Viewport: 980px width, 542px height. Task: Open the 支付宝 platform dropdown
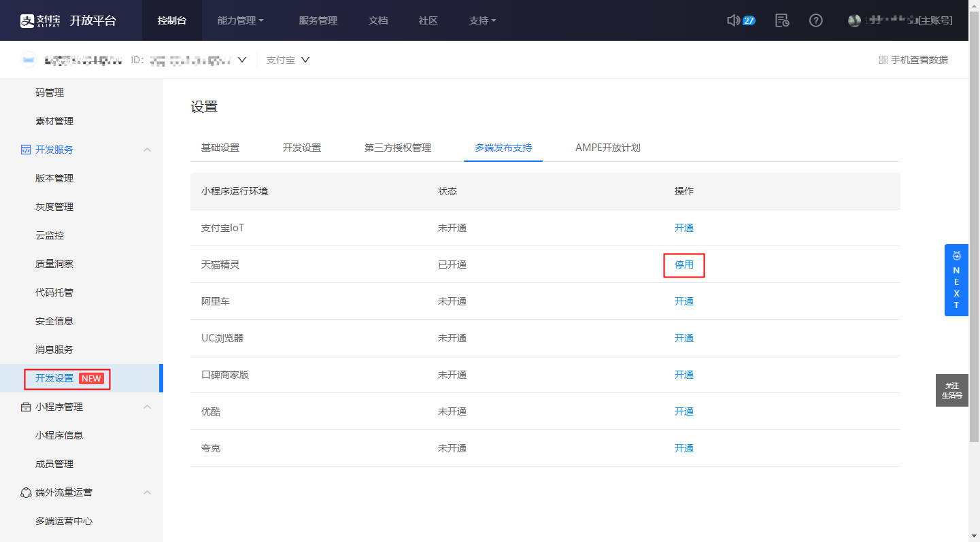coord(288,60)
